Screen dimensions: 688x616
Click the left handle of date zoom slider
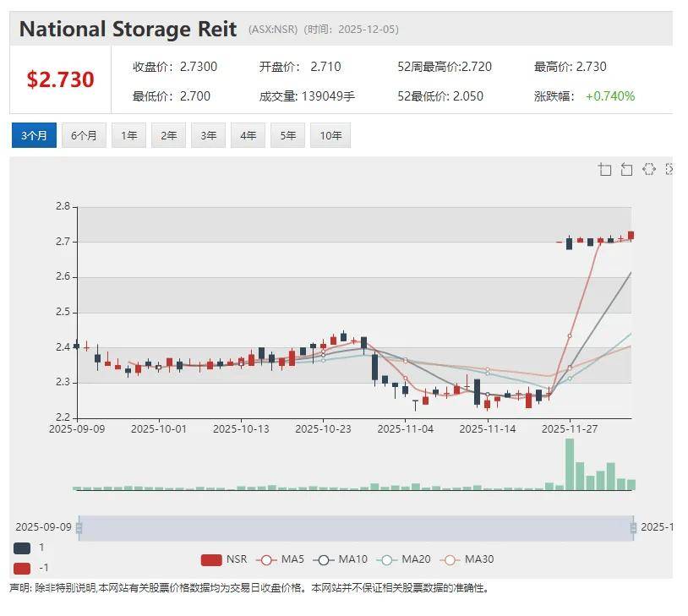click(79, 528)
